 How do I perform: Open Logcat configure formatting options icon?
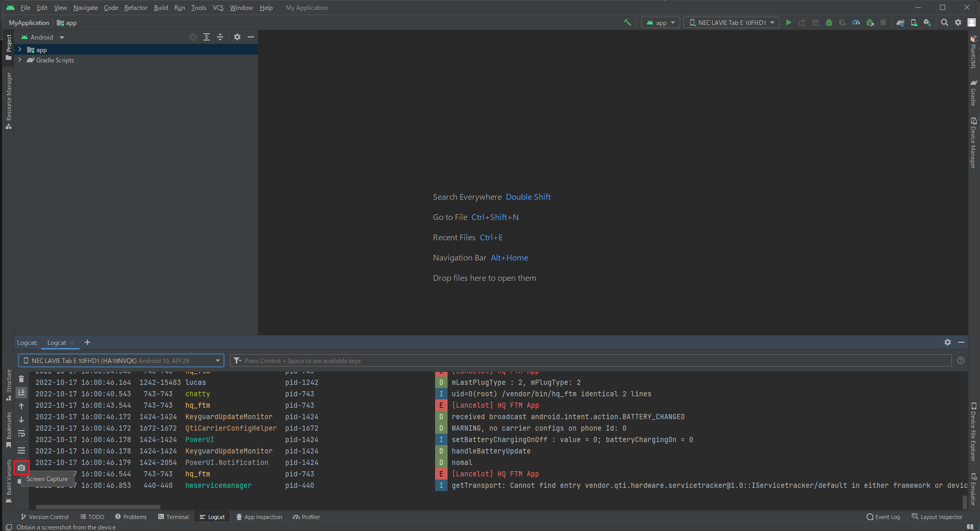[21, 450]
